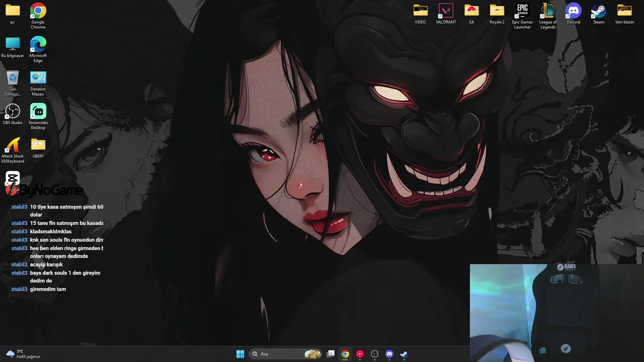Open the GBDPİ folder icon

click(38, 148)
